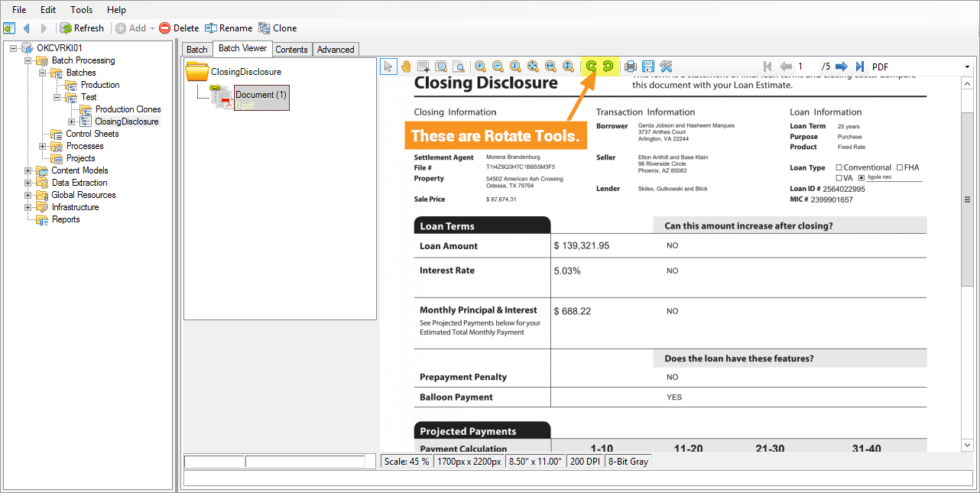Check the Conventional loan type box
This screenshot has width=980, height=493.
pos(839,167)
